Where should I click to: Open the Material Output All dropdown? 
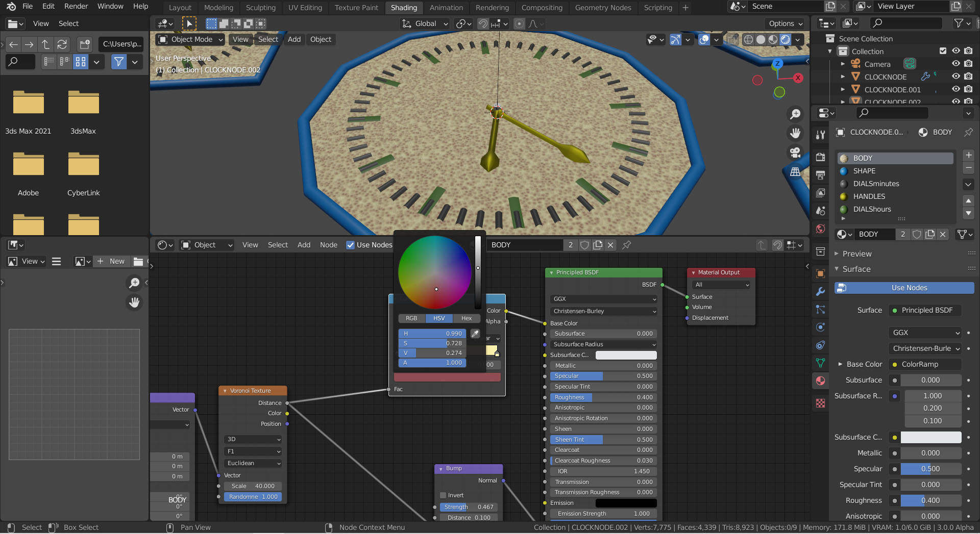pyautogui.click(x=722, y=285)
